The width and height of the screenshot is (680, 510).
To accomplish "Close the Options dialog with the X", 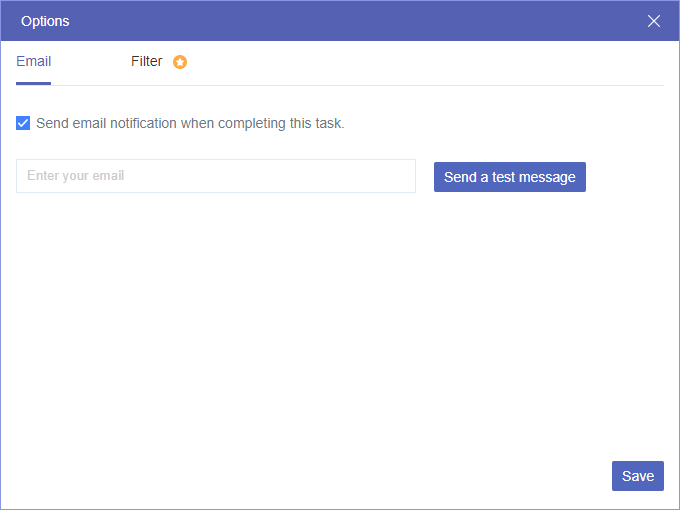I will [x=654, y=21].
